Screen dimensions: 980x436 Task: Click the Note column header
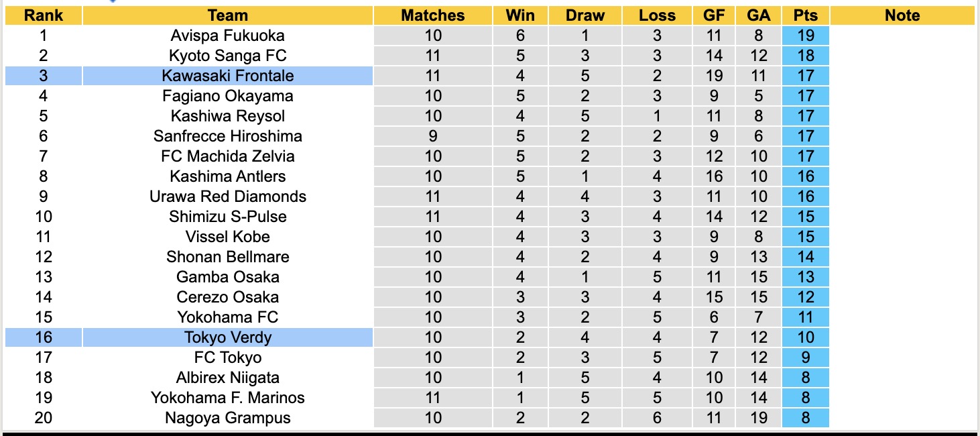coord(902,15)
